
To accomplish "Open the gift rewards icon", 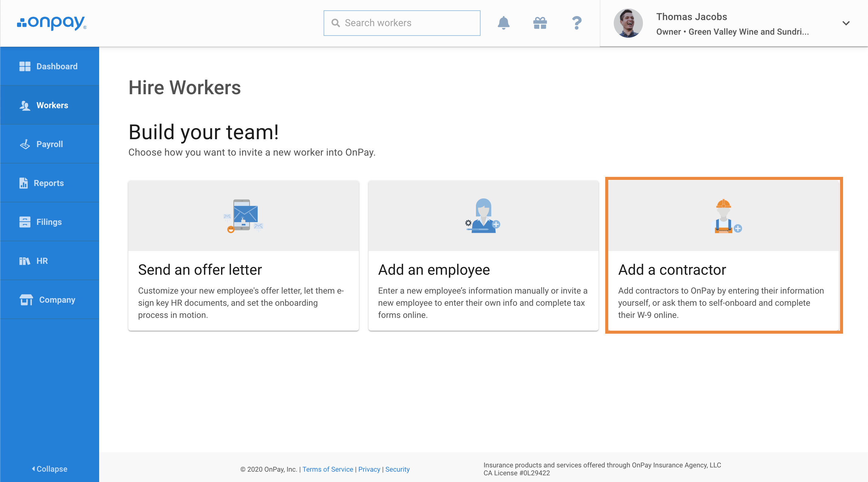I will pyautogui.click(x=540, y=23).
